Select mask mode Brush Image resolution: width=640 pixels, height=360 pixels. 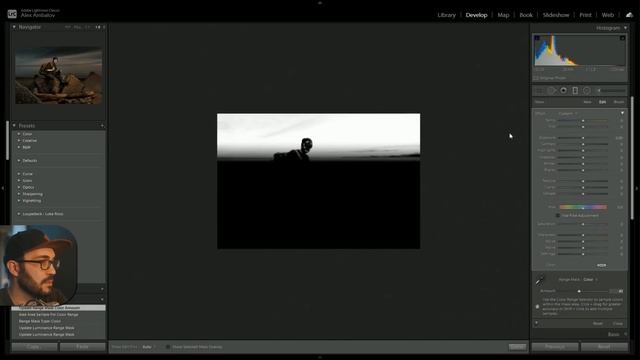619,102
